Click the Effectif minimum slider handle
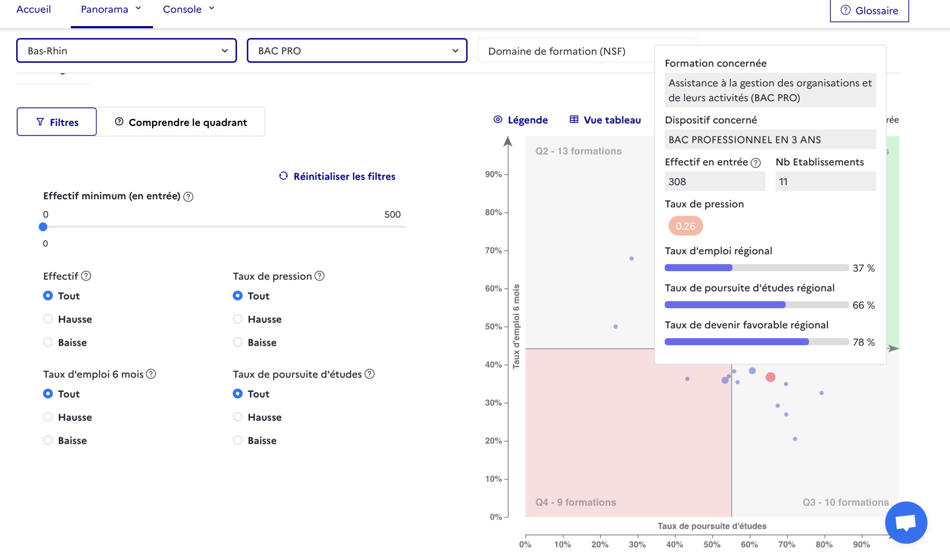This screenshot has width=950, height=560. tap(43, 227)
